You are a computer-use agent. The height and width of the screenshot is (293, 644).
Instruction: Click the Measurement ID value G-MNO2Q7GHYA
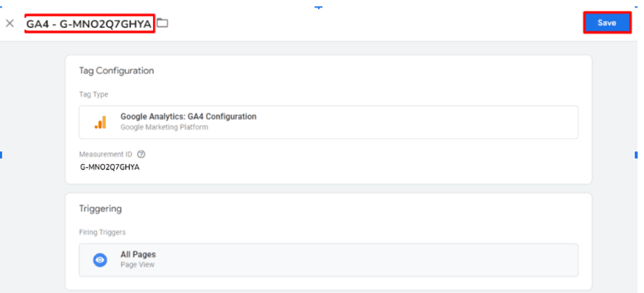pyautogui.click(x=109, y=167)
